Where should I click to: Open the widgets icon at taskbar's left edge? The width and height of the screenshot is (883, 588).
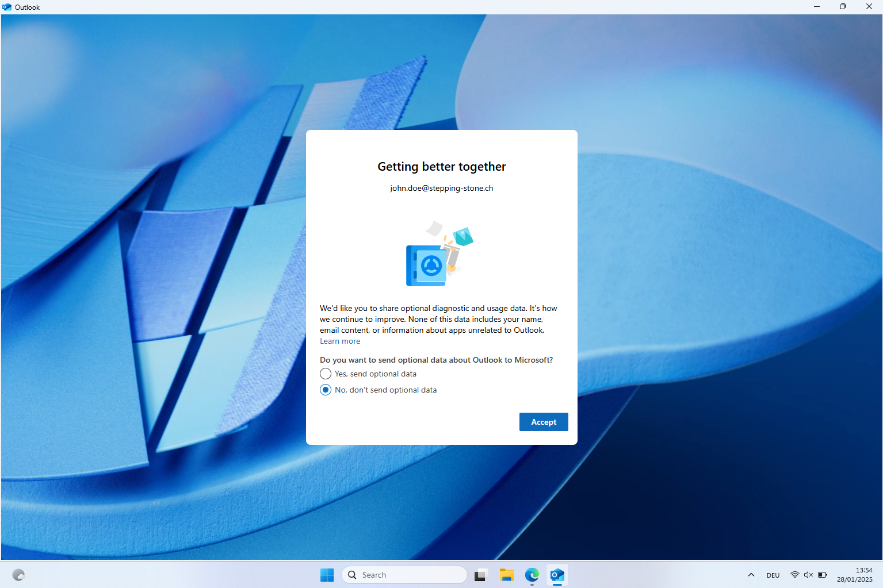tap(18, 575)
